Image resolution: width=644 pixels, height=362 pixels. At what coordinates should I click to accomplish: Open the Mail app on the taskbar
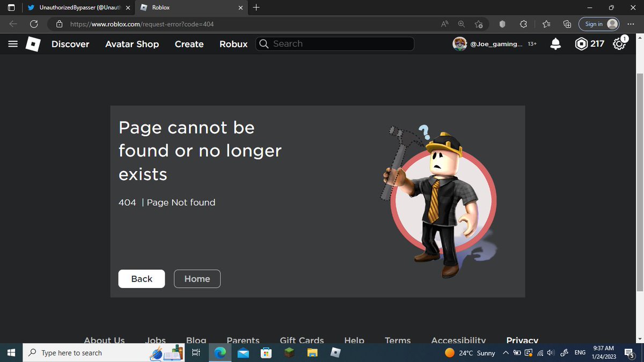pos(243,353)
